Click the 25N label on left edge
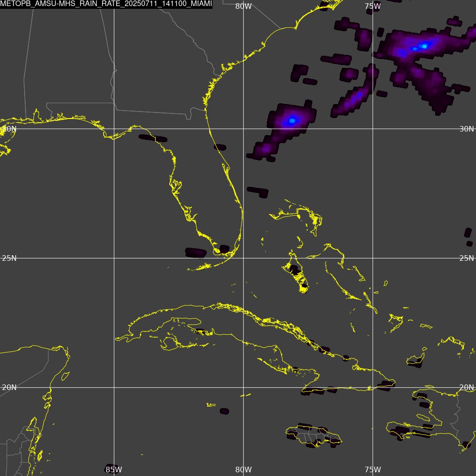 pyautogui.click(x=9, y=258)
